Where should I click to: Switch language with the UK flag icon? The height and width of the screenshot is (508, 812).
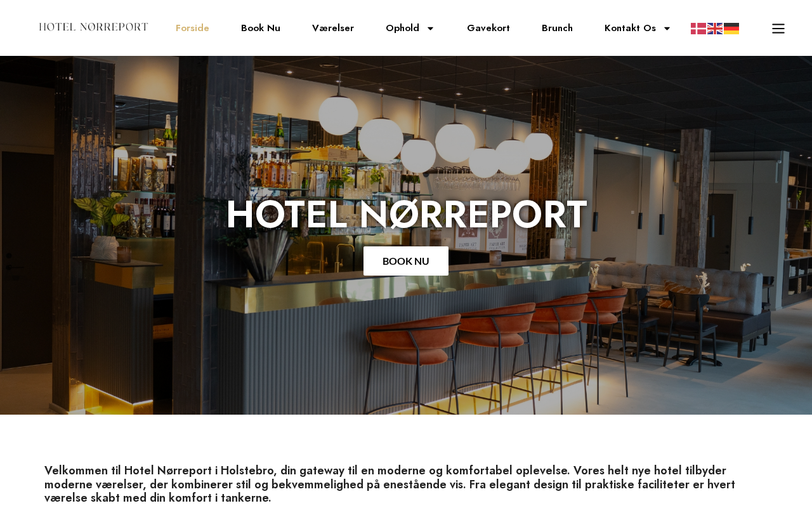pos(715,29)
